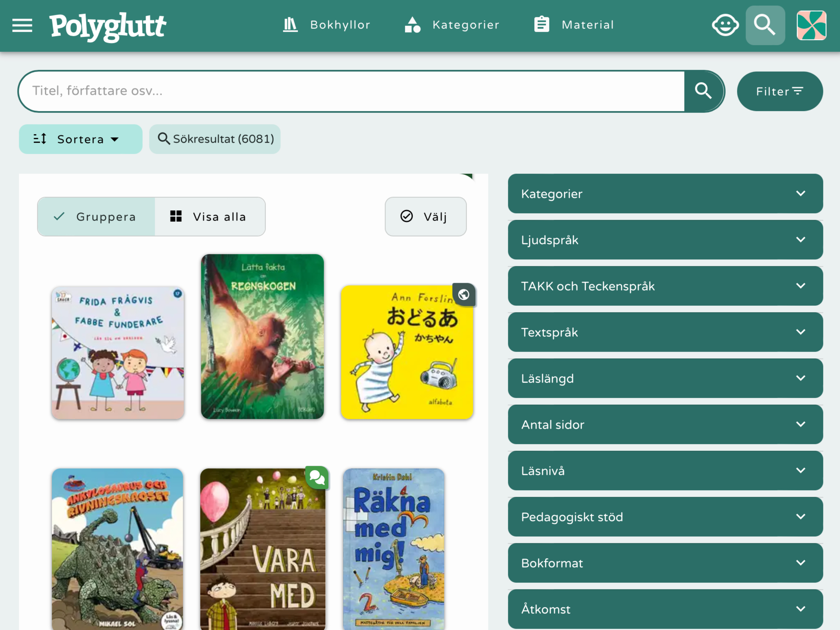Expand the Läslängd filter

665,378
